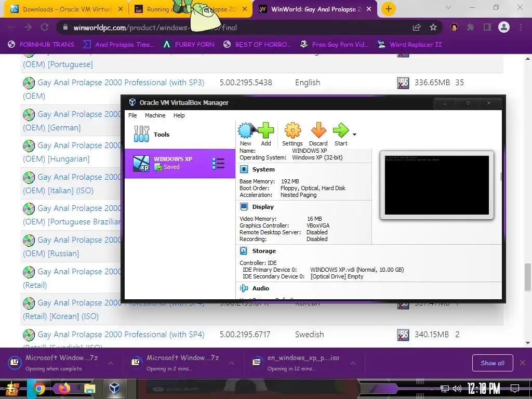Click the Storage section header
Viewport: 532px width, 399px height.
tap(264, 251)
